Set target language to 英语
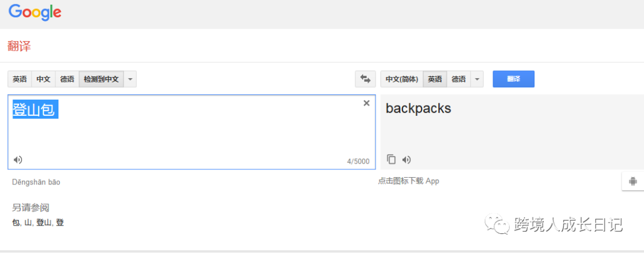The image size is (644, 253). 435,79
